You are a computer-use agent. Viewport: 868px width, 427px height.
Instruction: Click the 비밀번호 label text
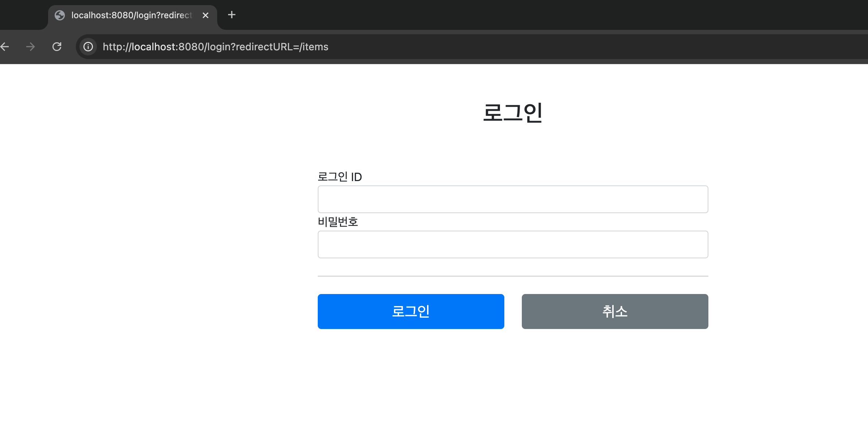click(338, 222)
